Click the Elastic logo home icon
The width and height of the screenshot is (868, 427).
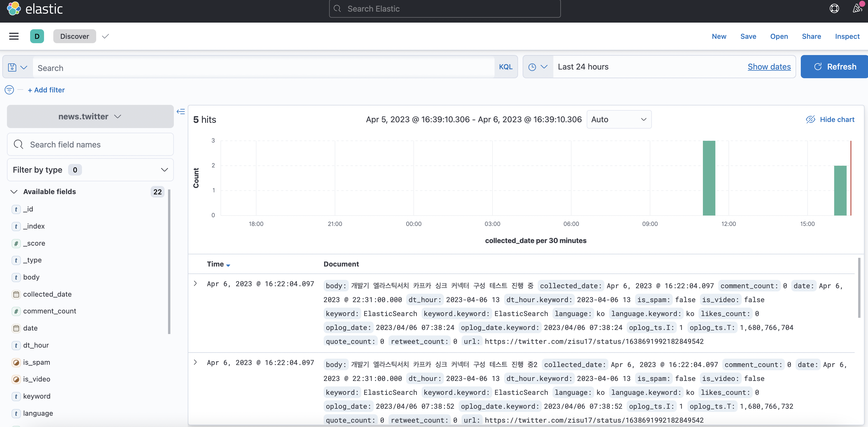tap(14, 9)
